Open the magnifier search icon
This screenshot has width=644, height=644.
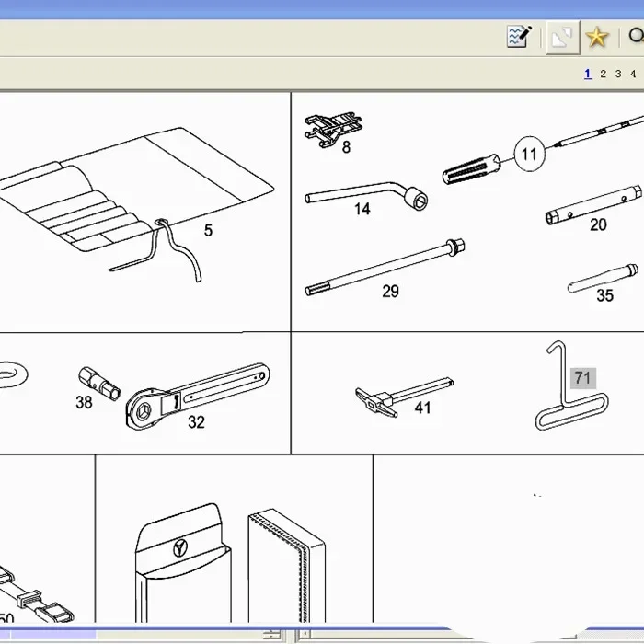click(637, 36)
